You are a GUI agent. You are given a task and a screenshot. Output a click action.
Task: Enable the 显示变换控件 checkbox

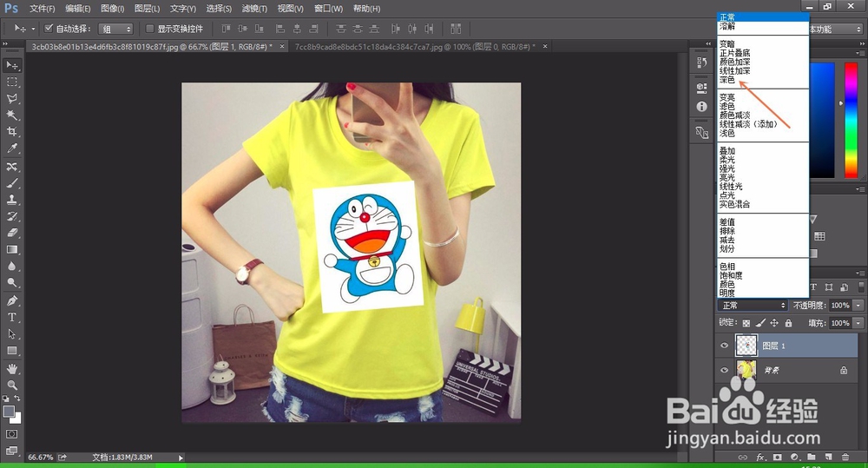pos(149,29)
